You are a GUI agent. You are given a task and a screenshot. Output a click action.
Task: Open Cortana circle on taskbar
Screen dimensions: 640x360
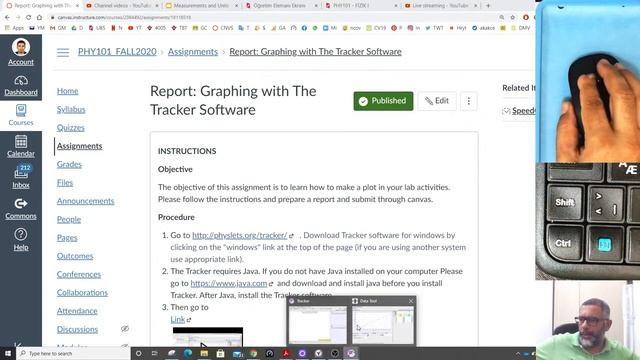(x=138, y=353)
